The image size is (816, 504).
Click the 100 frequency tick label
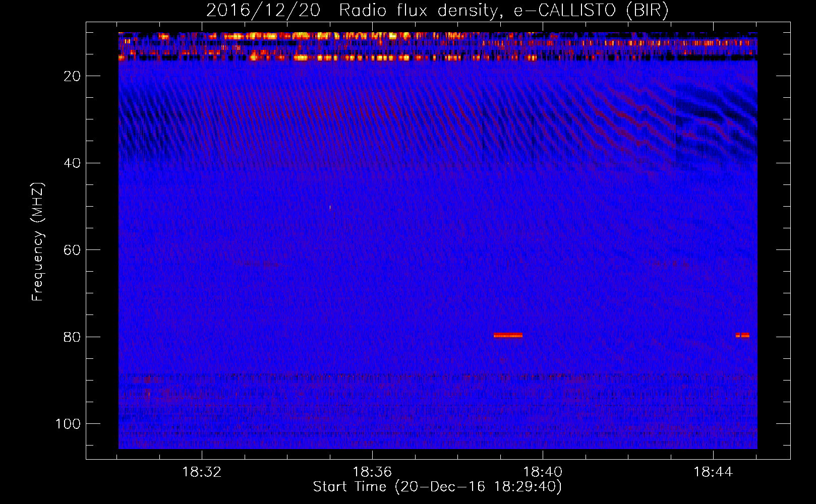(68, 424)
